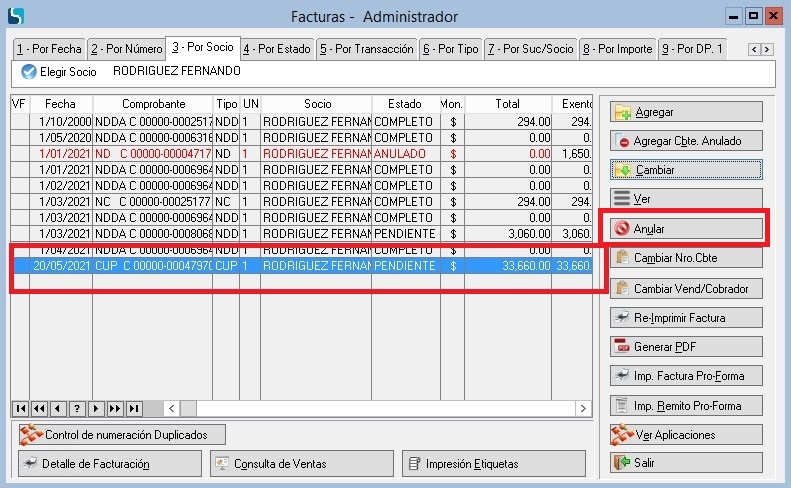Open Control de numeración Duplicados
791x488 pixels.
pos(121,435)
